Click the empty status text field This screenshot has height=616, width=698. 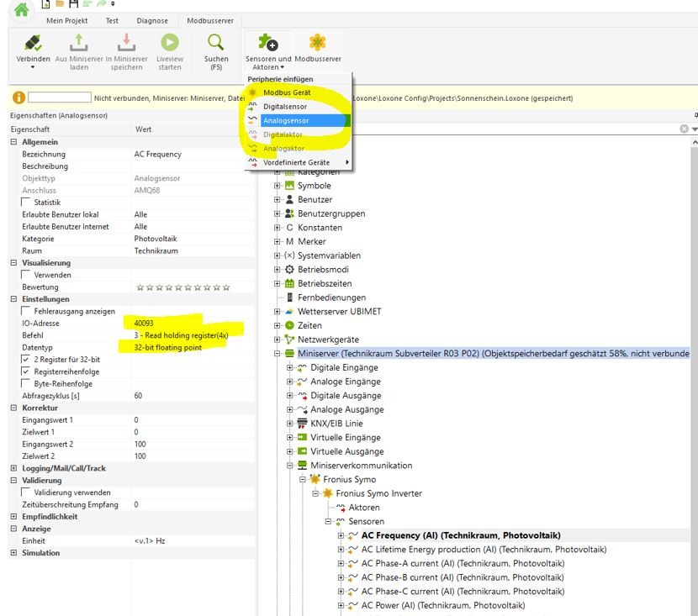pos(60,97)
